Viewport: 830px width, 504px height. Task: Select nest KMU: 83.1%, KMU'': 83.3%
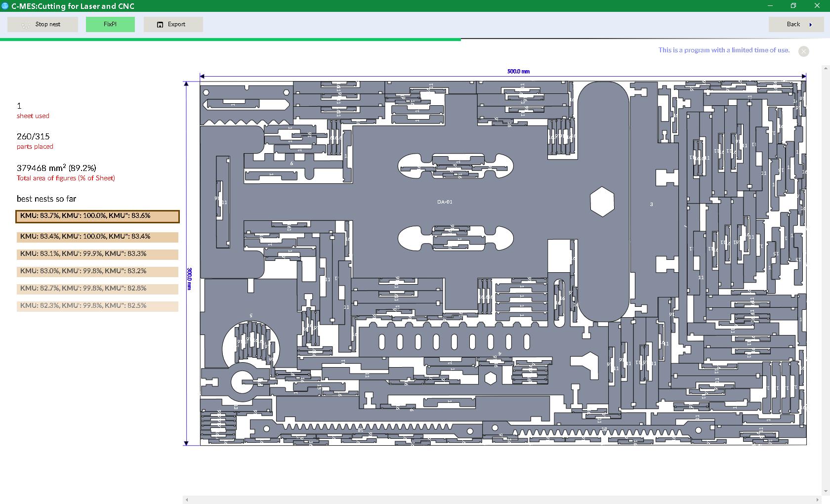pos(97,254)
